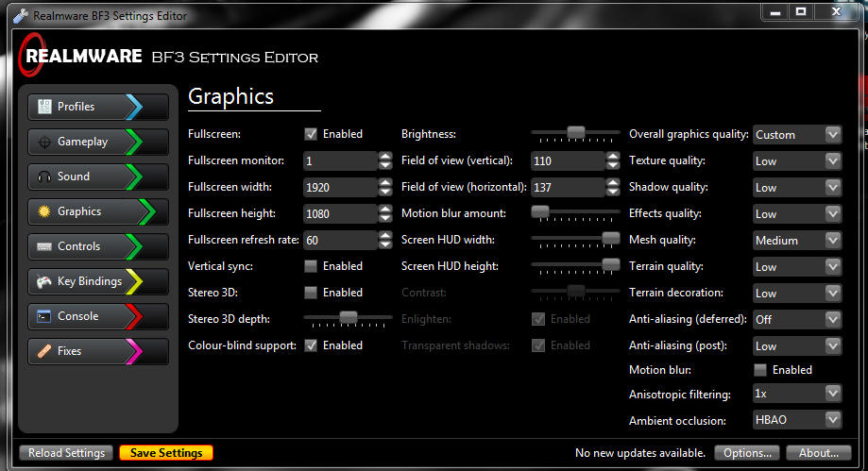Click the Graphics sun icon

[44, 211]
